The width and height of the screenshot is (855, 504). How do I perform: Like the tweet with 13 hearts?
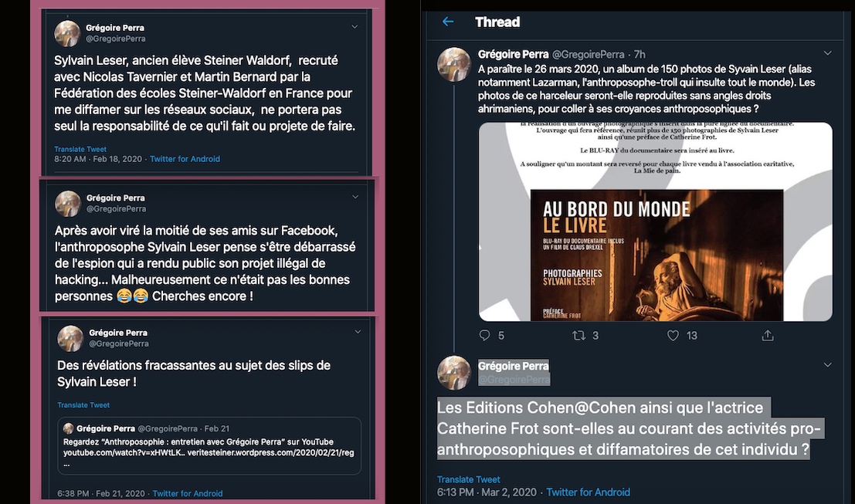pyautogui.click(x=673, y=335)
